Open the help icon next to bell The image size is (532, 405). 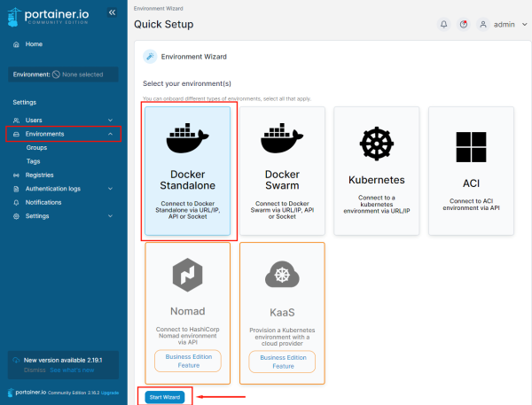coord(464,25)
